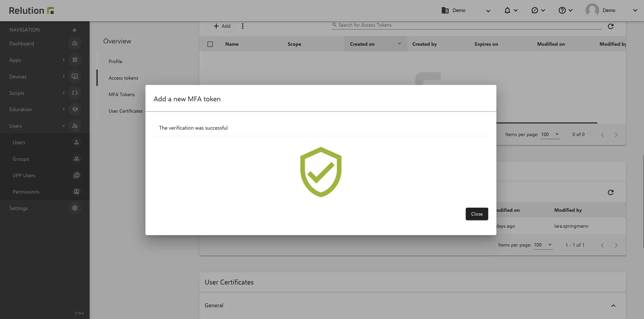Expand the Apps navigation section

coord(63,60)
